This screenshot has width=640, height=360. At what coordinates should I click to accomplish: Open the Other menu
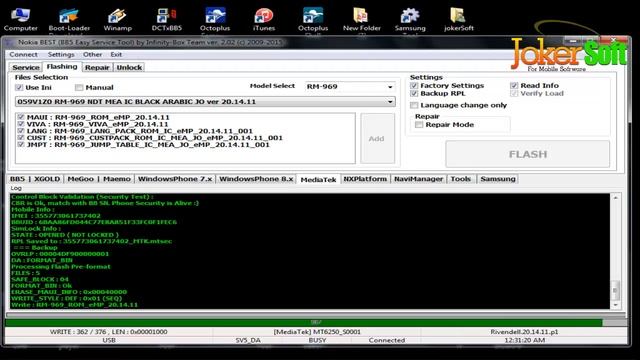tap(93, 54)
